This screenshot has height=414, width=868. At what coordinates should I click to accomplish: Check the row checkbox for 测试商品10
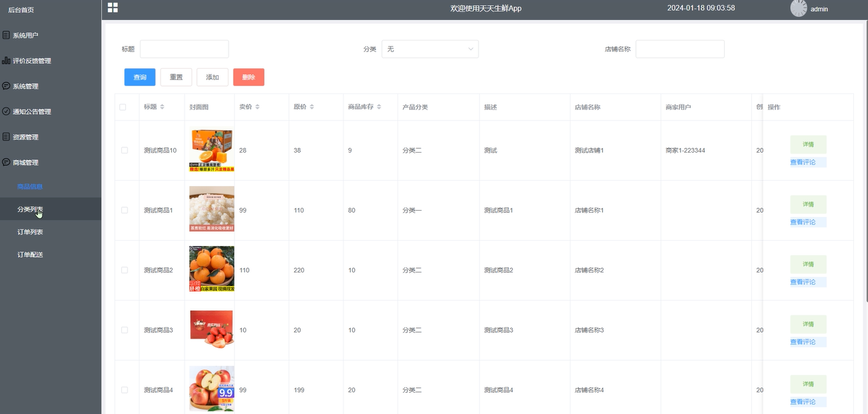(124, 150)
